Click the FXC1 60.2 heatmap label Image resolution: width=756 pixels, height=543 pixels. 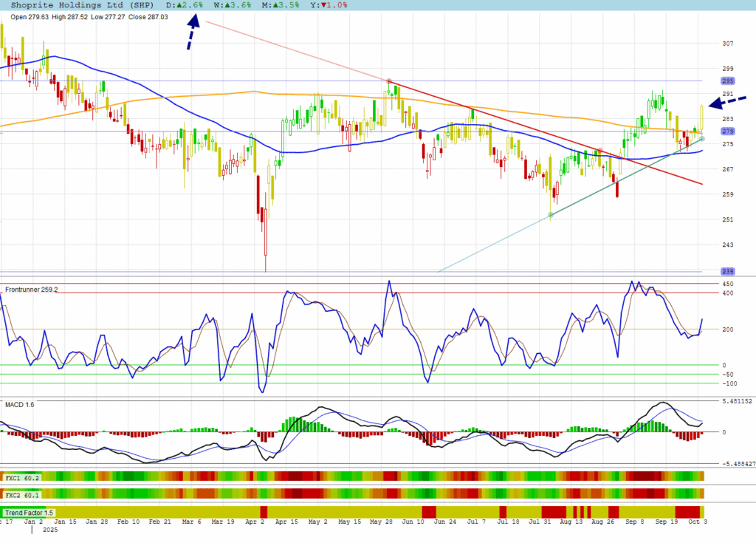(22, 478)
